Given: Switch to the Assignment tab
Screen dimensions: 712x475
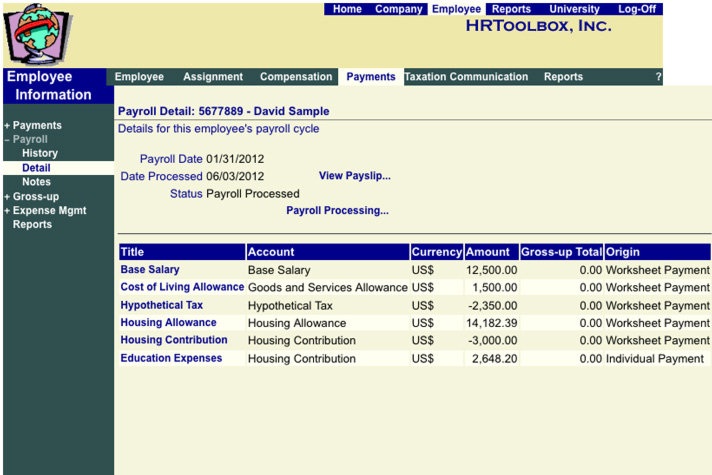Looking at the screenshot, I should (x=213, y=77).
